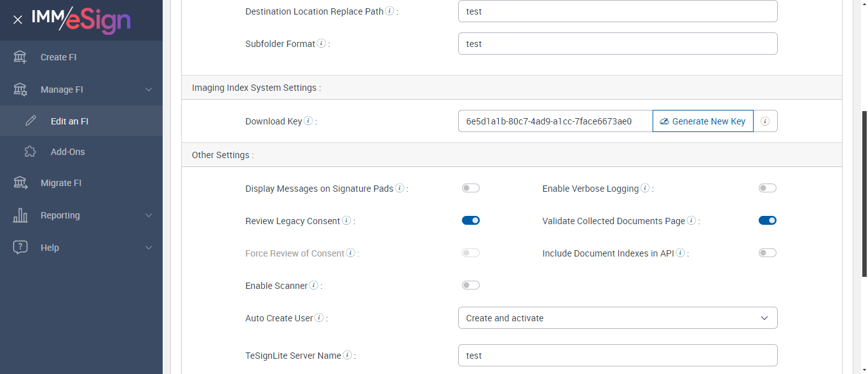The image size is (868, 374).
Task: Toggle Enable Verbose Logging switch
Action: [768, 189]
